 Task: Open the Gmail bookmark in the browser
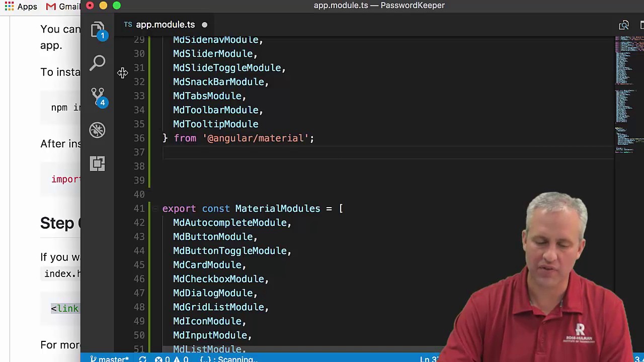click(x=63, y=7)
